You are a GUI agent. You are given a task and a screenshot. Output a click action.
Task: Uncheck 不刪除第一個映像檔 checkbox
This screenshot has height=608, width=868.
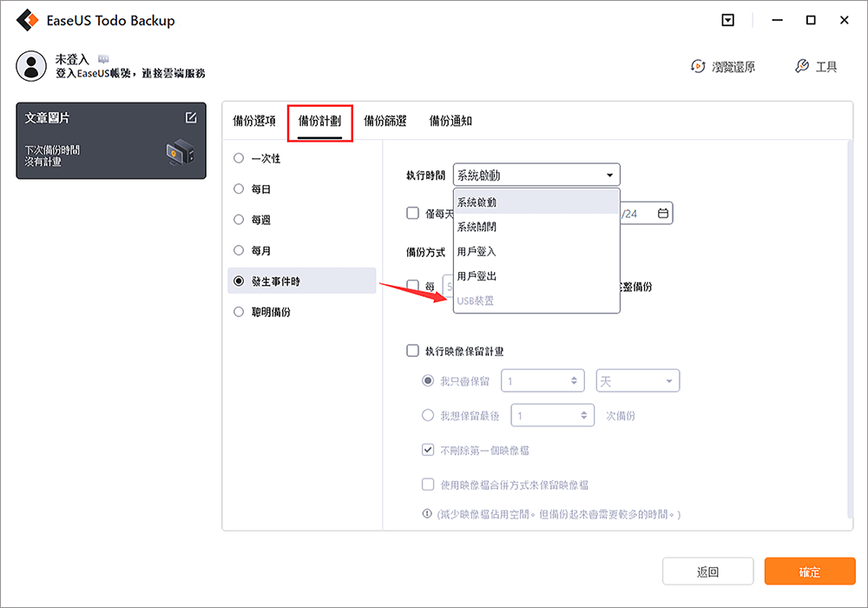427,450
